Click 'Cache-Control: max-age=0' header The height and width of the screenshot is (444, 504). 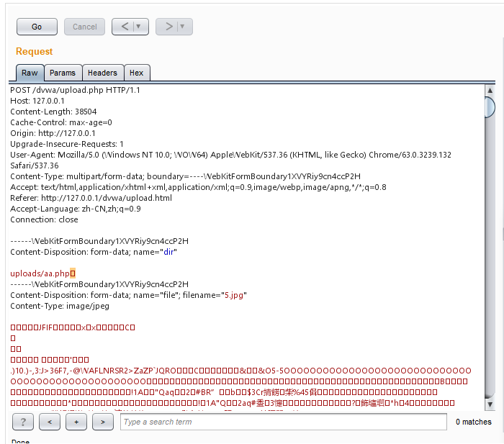61,122
